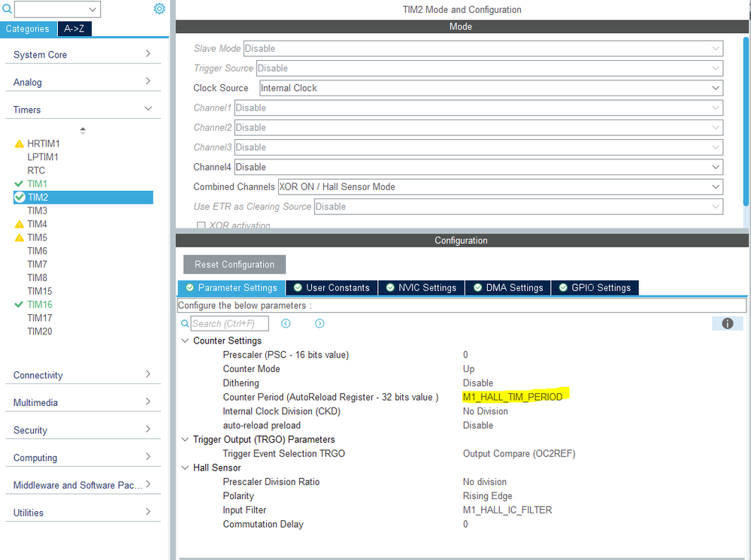The image size is (751, 560).
Task: Click the Internal Clock Division No Division value
Action: 485,411
